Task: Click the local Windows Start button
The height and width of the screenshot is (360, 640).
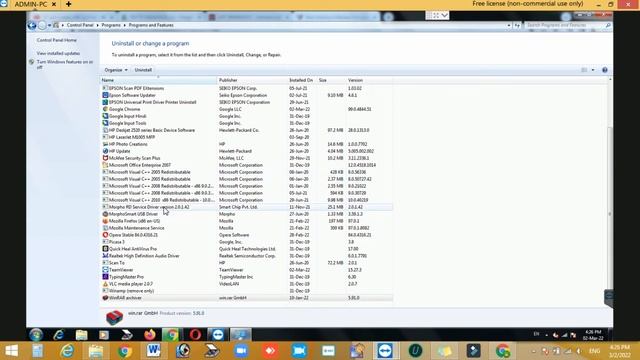Action: tap(11, 351)
